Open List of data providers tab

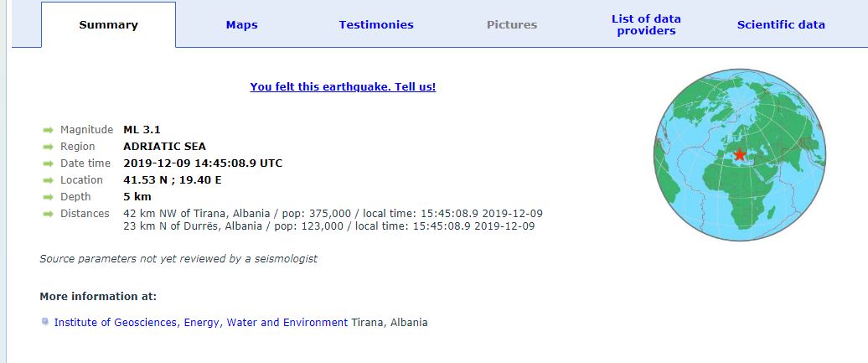click(x=646, y=25)
